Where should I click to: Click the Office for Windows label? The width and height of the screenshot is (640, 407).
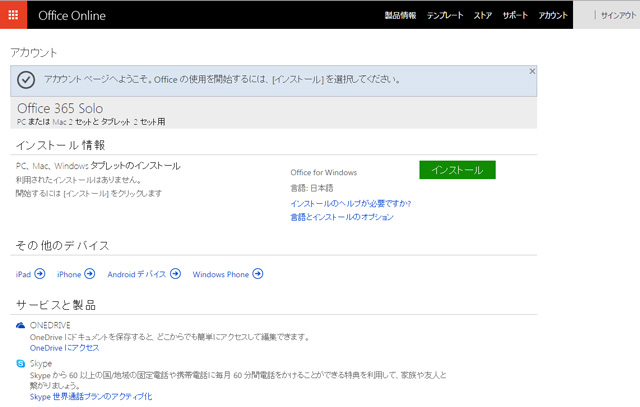[324, 172]
